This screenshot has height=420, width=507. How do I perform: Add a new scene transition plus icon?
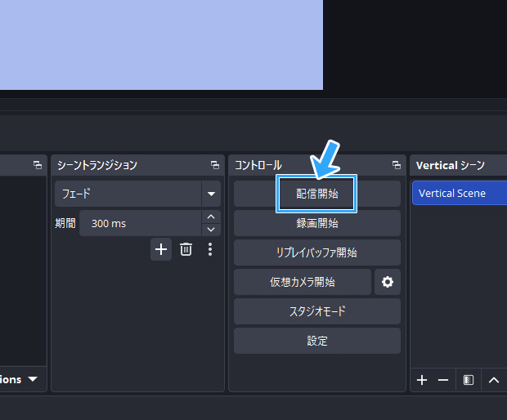pos(161,249)
